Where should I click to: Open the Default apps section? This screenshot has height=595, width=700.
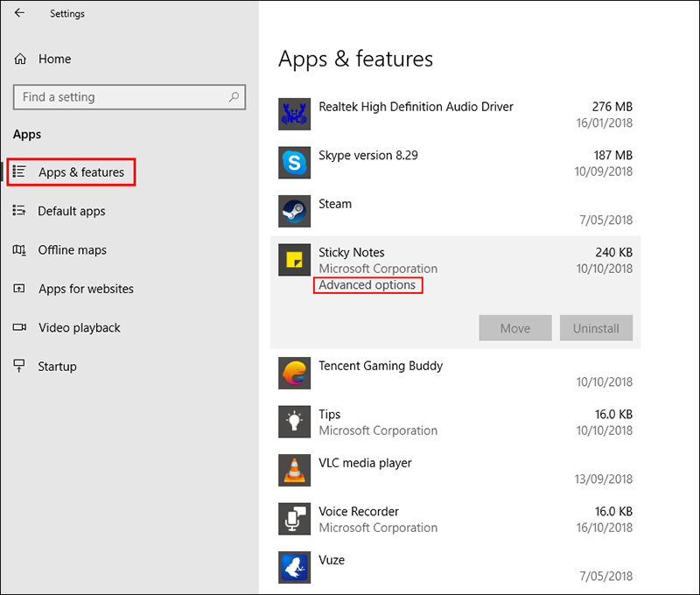coord(72,211)
